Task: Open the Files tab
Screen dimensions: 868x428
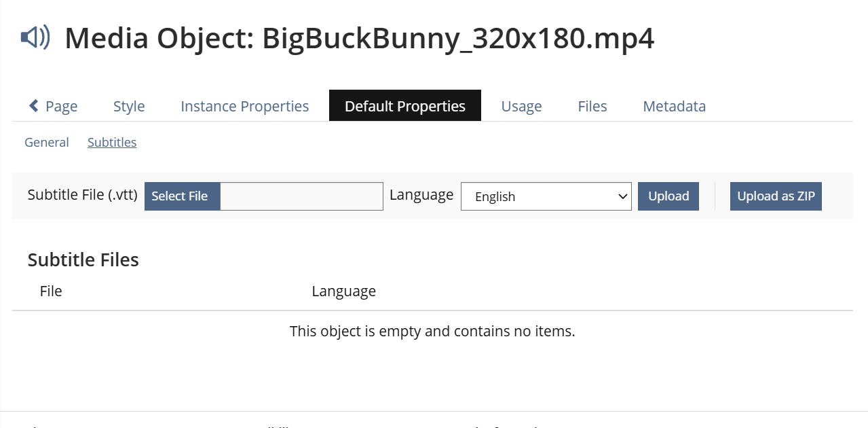Action: click(x=592, y=106)
